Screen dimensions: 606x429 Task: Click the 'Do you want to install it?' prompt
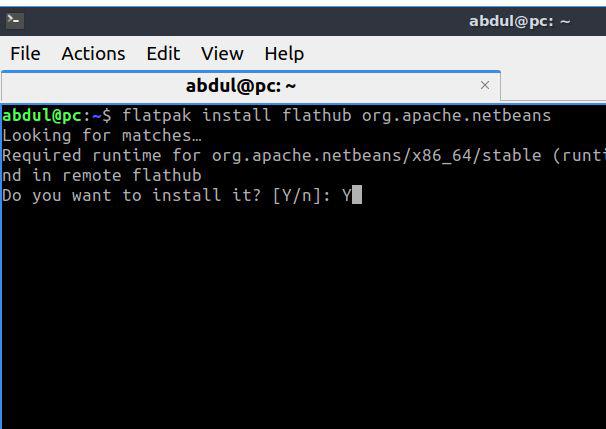[132, 195]
